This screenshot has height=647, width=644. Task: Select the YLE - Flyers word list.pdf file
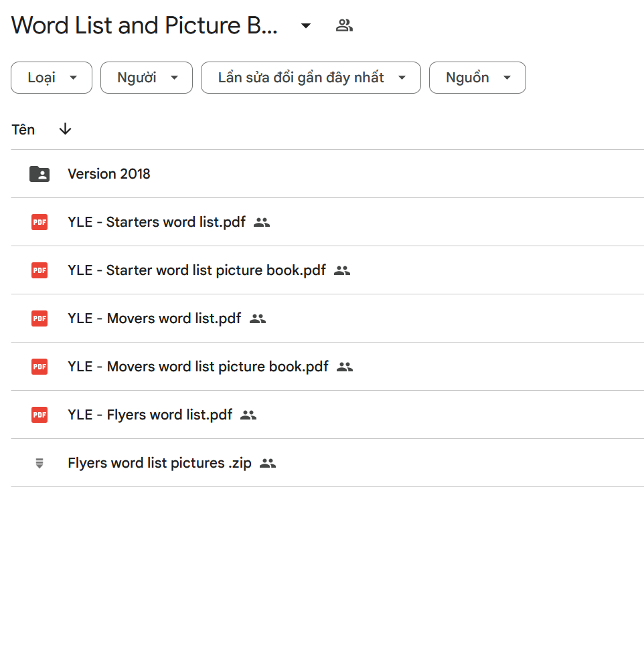click(x=150, y=415)
